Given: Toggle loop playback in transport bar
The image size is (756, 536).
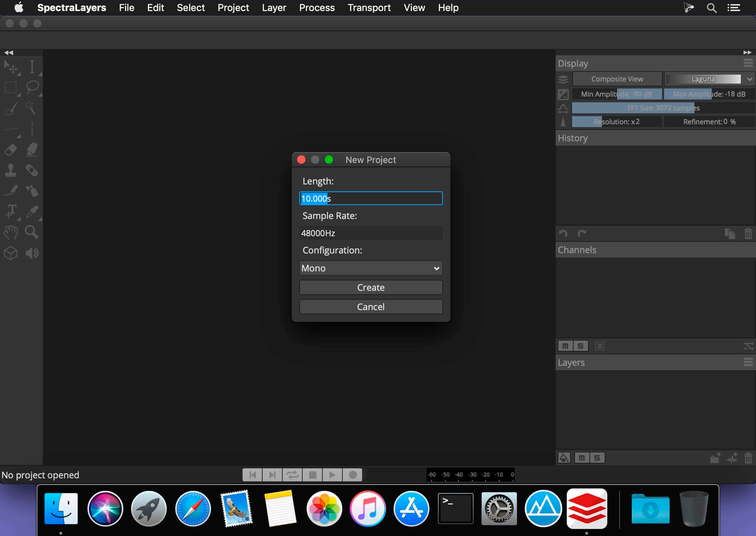Looking at the screenshot, I should pos(292,475).
